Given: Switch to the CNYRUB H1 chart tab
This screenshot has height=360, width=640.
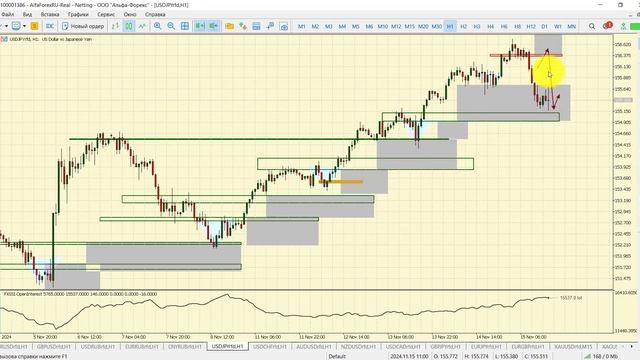Looking at the screenshot, I should 185,347.
